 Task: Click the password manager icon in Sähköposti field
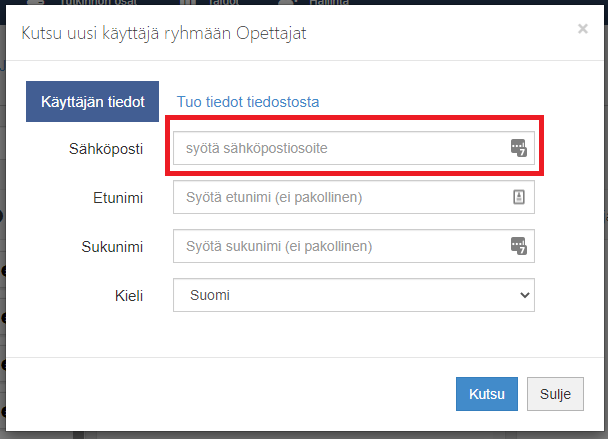[x=517, y=149]
